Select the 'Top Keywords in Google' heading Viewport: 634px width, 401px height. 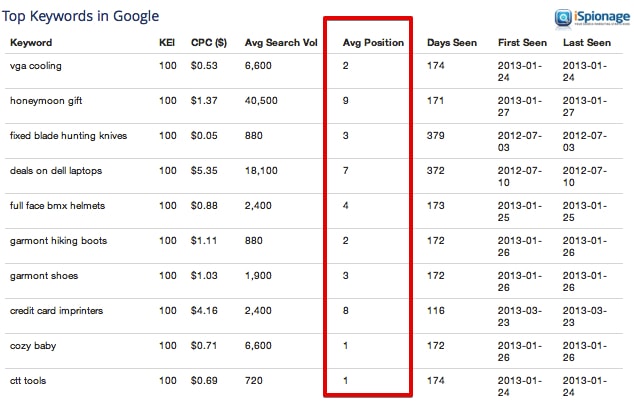click(x=80, y=16)
